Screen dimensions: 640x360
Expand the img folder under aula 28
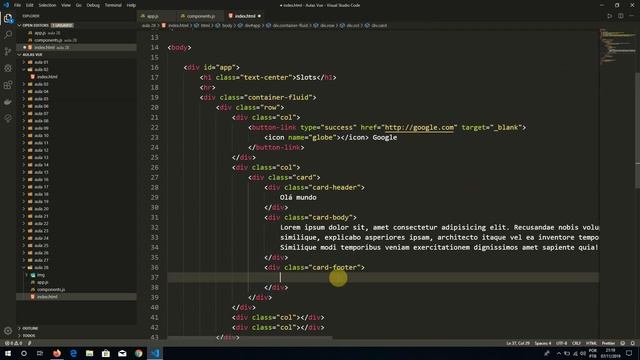[x=41, y=275]
